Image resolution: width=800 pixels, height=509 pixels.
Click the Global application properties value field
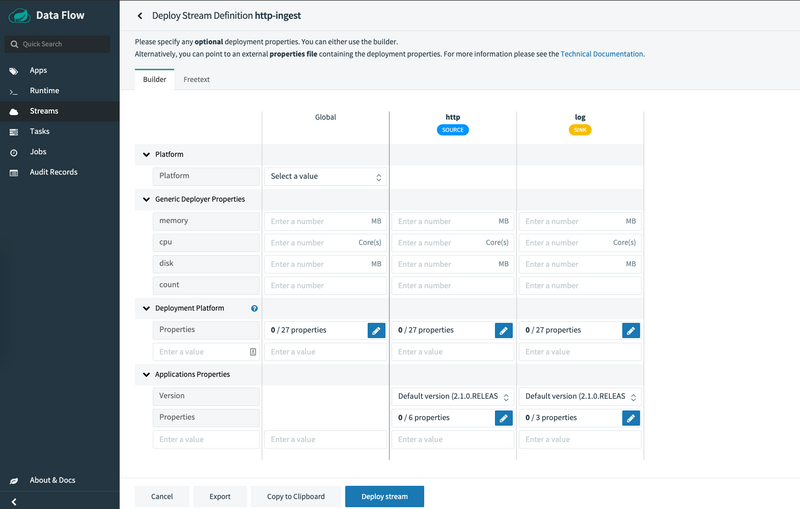coord(326,440)
